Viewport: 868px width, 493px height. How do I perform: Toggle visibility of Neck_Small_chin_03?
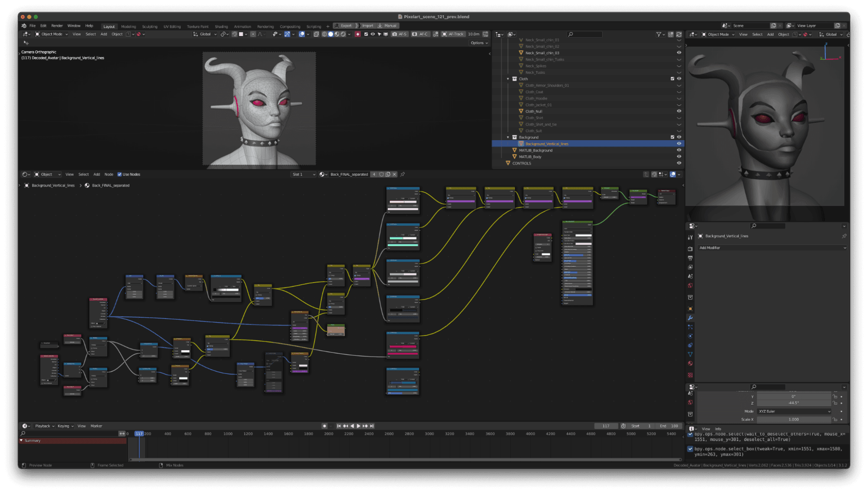click(x=679, y=53)
